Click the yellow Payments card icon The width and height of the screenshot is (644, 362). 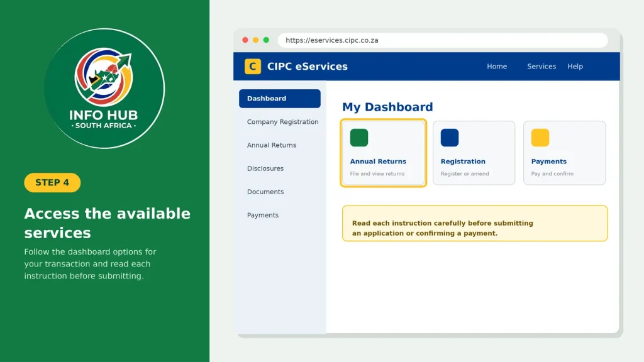coord(540,138)
